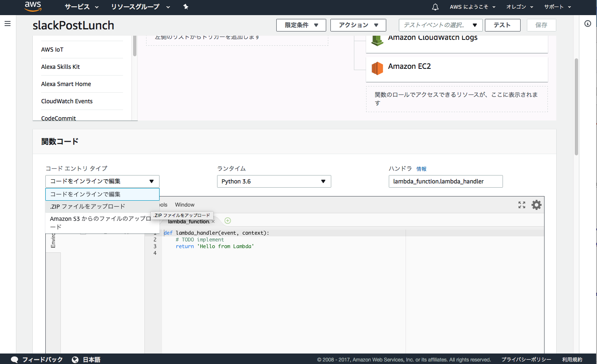
Task: Click trigger list scrollbar
Action: (135, 46)
